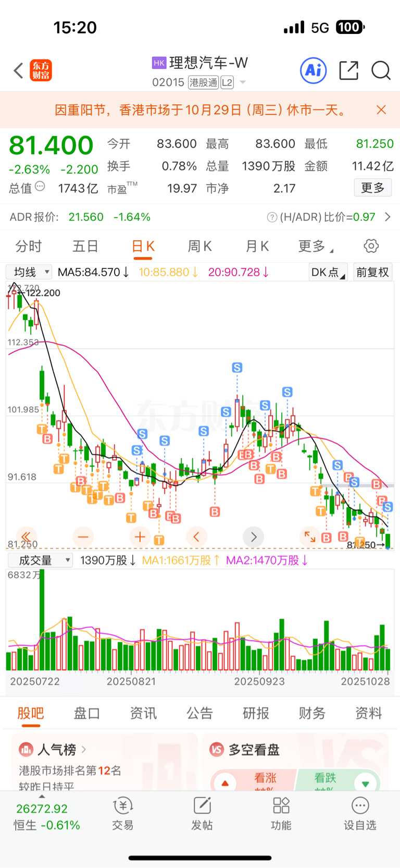Open the 功能 functions icon

coord(281,806)
